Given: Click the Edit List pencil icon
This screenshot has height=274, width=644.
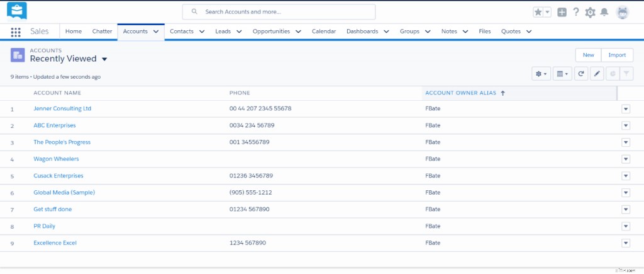Looking at the screenshot, I should click(597, 74).
